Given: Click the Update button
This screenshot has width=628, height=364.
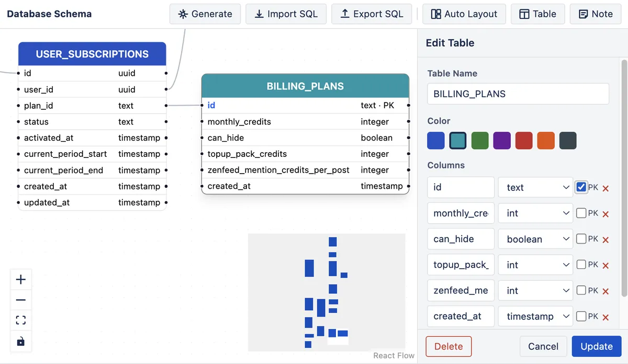Looking at the screenshot, I should click(597, 346).
